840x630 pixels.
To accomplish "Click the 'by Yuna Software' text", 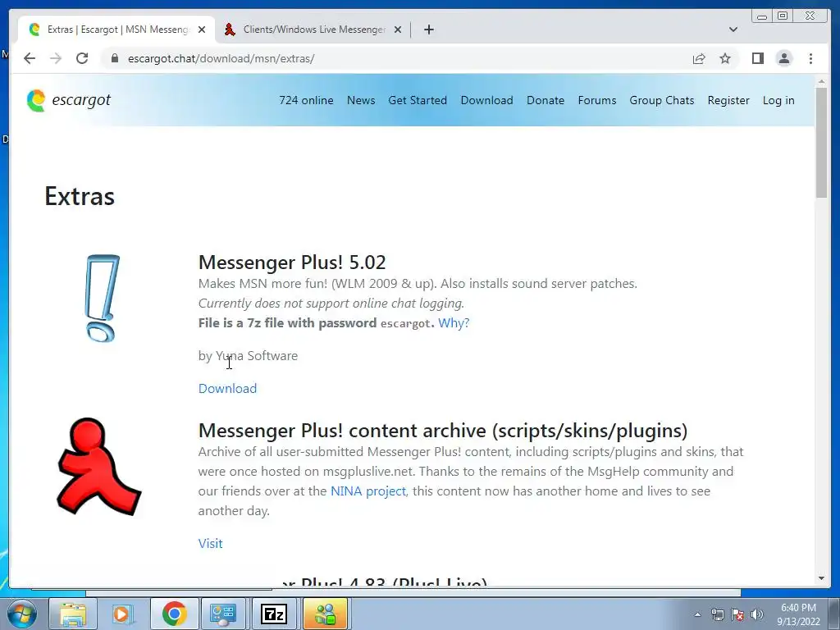I will [248, 356].
